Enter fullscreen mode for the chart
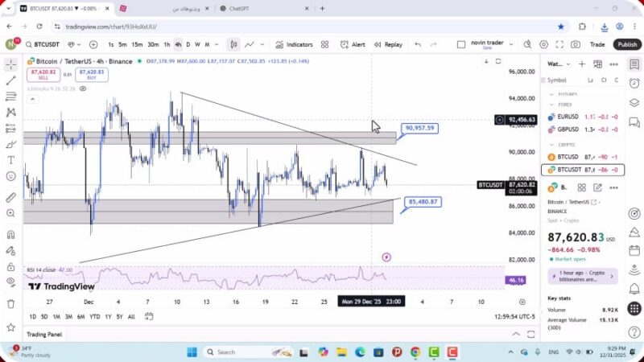The image size is (644, 362). point(558,44)
